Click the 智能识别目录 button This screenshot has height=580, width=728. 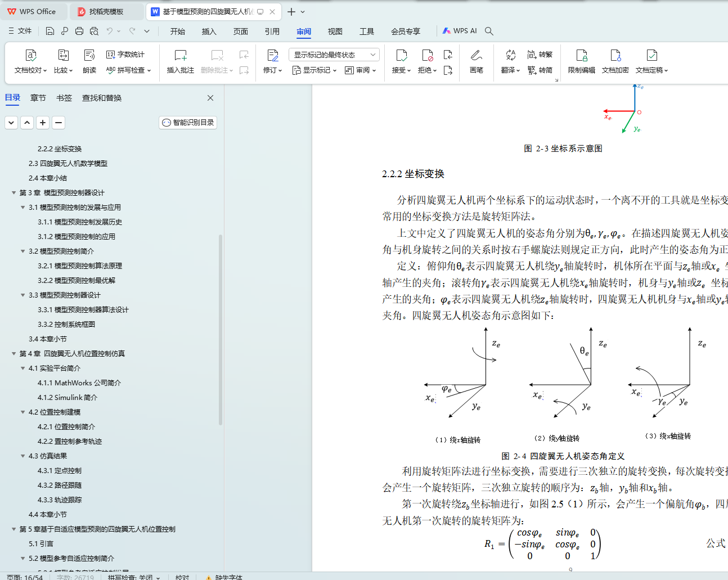(188, 122)
